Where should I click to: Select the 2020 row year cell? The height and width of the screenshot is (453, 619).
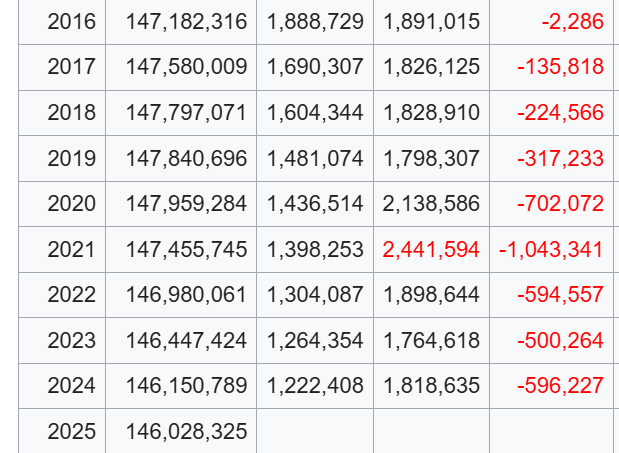(72, 204)
